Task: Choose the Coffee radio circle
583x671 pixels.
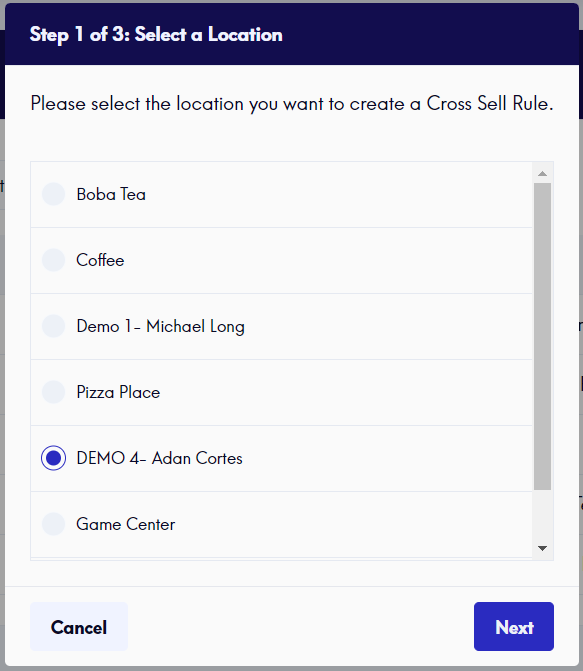Action: pos(54,260)
